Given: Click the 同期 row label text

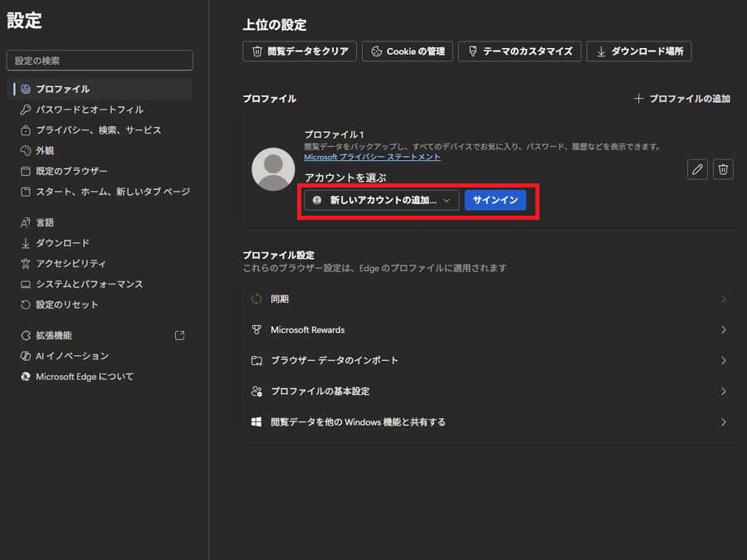Looking at the screenshot, I should pos(280,299).
